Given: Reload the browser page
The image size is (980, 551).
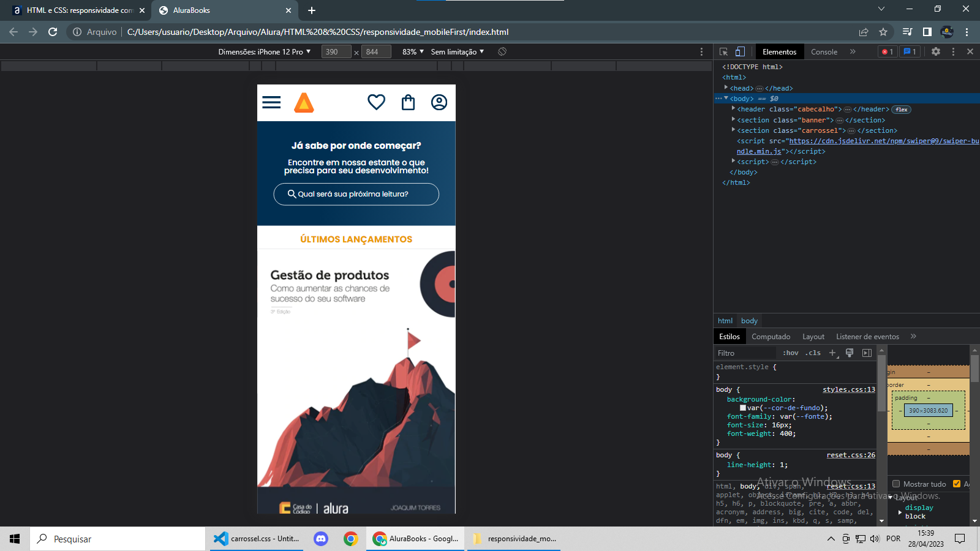Looking at the screenshot, I should (x=53, y=32).
